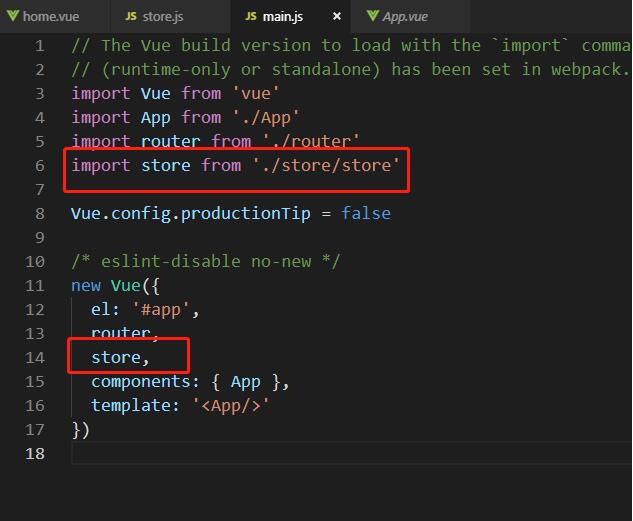Click the Vue icon on App.vue tab
This screenshot has height=521, width=633.
(373, 16)
